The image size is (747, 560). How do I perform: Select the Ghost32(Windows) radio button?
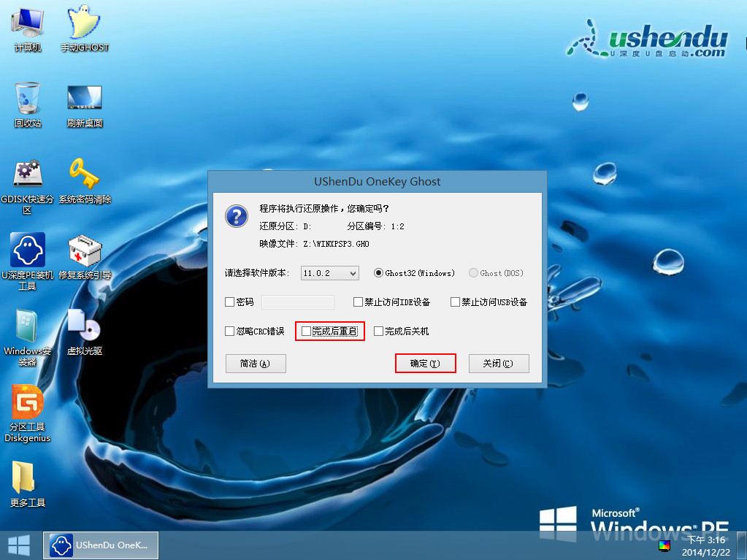(x=378, y=273)
